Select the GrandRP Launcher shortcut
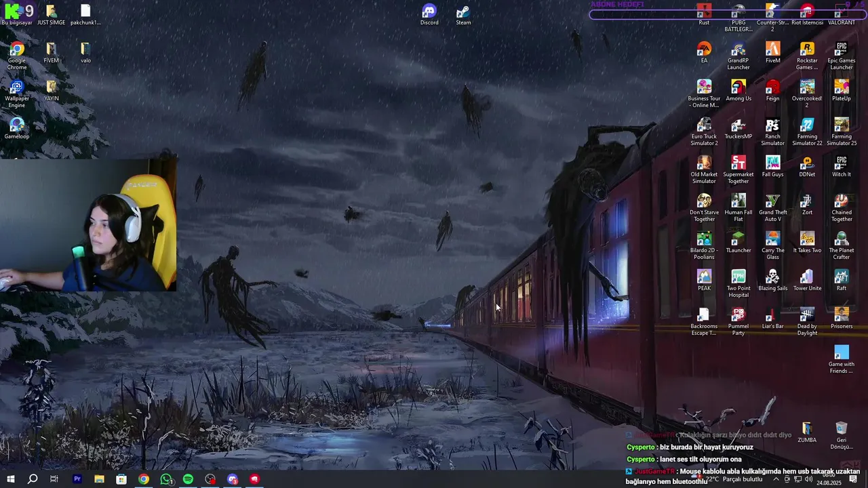The height and width of the screenshot is (488, 868). click(x=738, y=56)
